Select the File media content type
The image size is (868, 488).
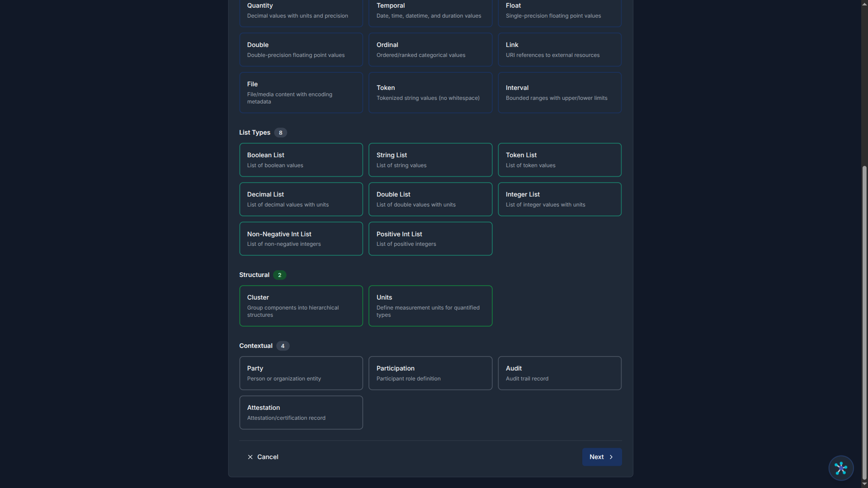[x=301, y=92]
